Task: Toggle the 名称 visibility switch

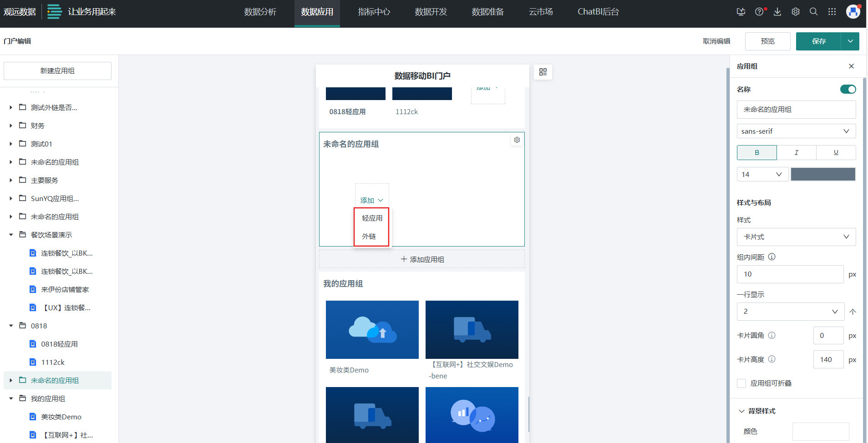Action: tap(848, 89)
